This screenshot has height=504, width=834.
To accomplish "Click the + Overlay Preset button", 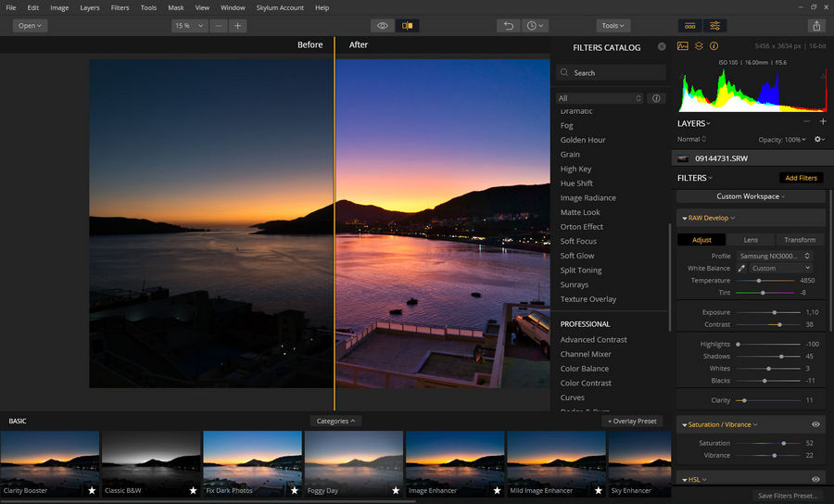I will coord(632,421).
